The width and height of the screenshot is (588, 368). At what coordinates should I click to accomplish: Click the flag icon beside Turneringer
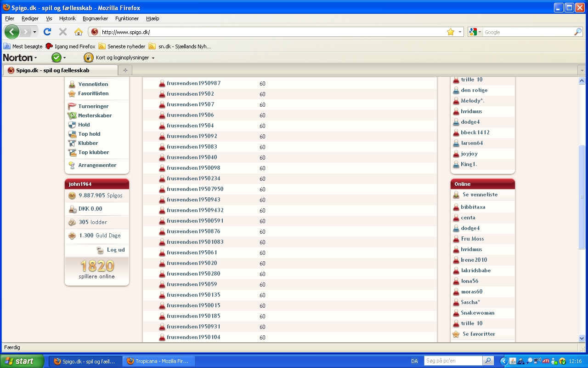click(x=72, y=106)
